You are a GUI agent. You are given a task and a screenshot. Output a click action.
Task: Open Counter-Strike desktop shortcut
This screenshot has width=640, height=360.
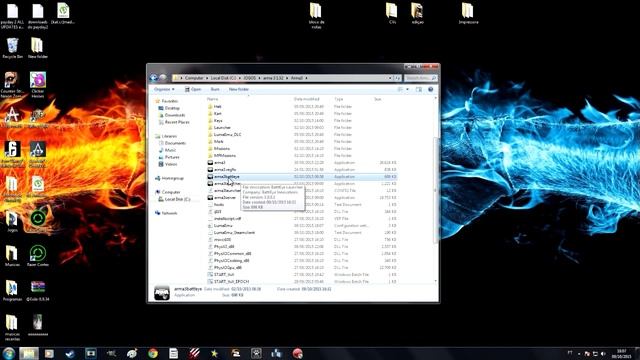pyautogui.click(x=11, y=85)
